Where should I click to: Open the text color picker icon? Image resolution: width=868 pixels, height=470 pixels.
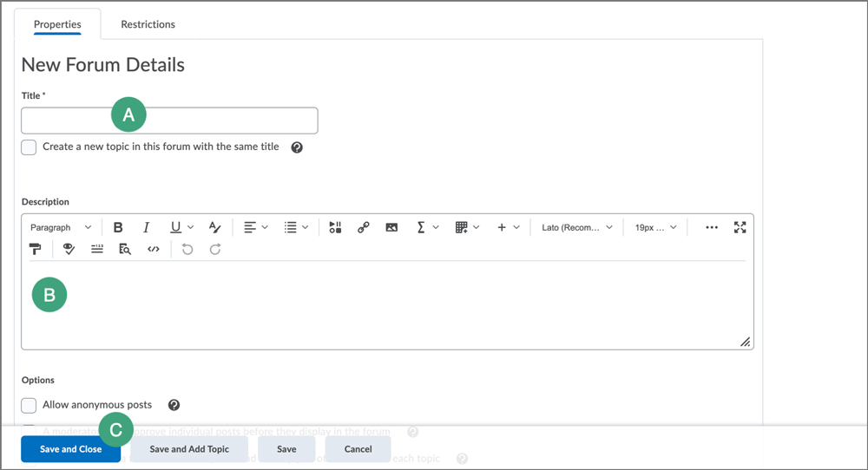214,227
